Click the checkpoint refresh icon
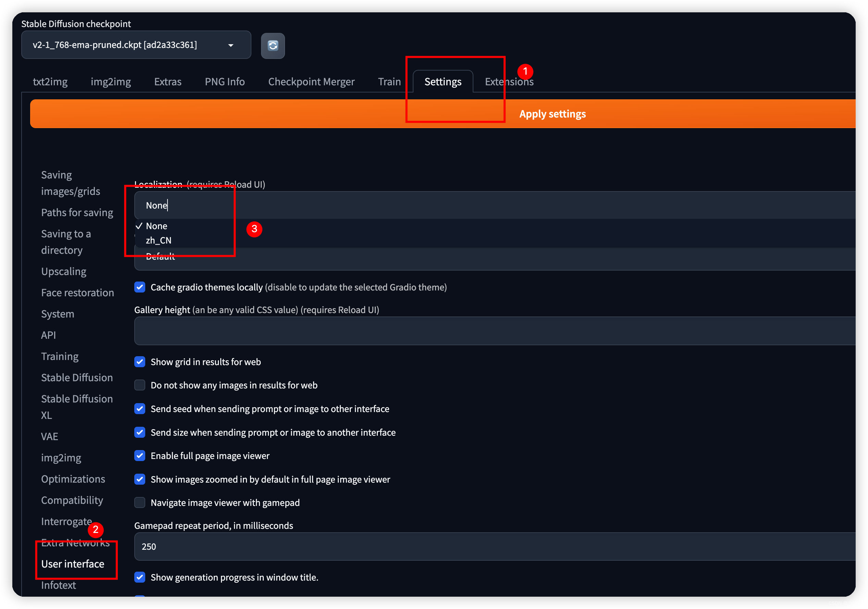 273,45
